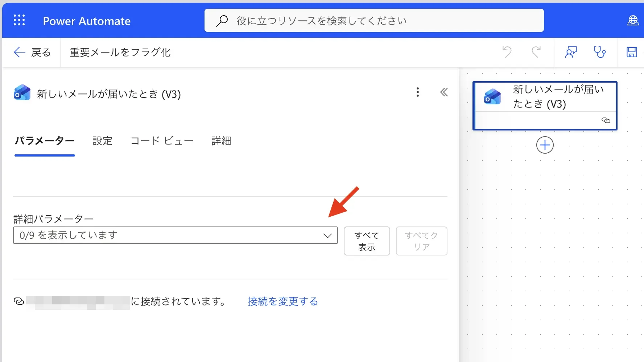Open the app launcher waffle icon
The height and width of the screenshot is (362, 644).
click(19, 20)
